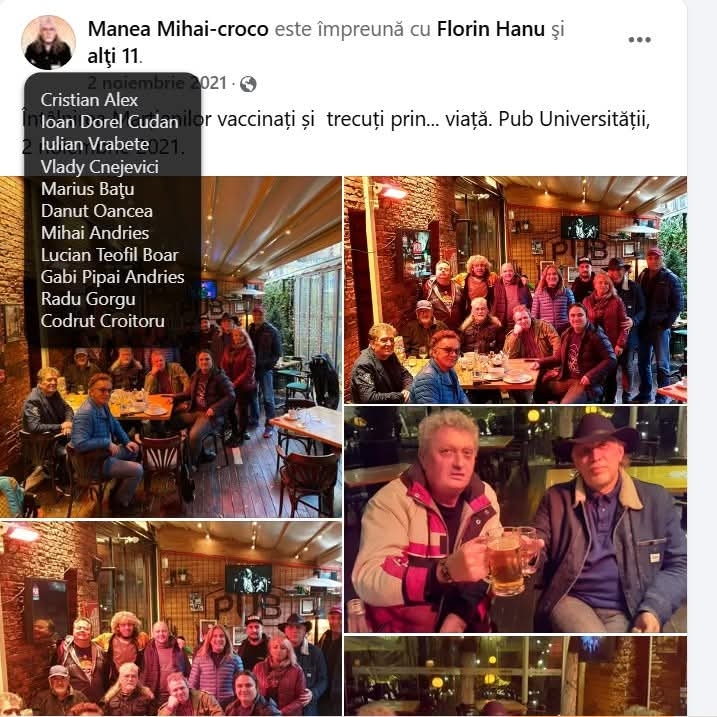Select Ioan Dorel Cudan in tagged list

click(x=109, y=122)
